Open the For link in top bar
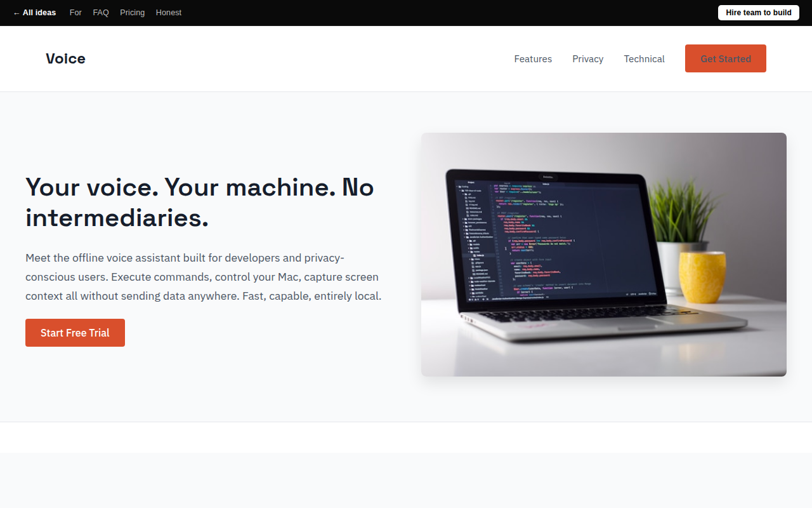 (75, 13)
